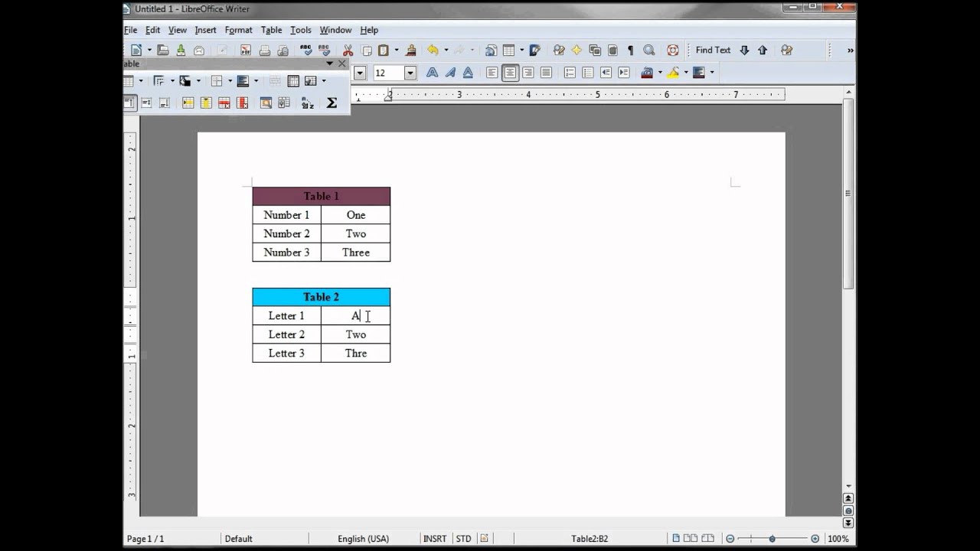Open the Table menu

(271, 30)
